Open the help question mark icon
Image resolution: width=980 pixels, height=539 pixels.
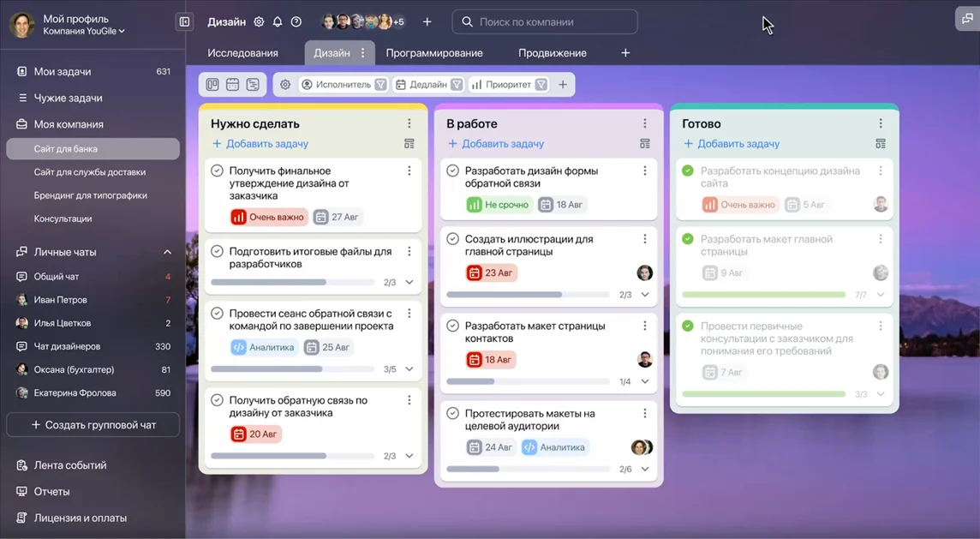(x=296, y=22)
